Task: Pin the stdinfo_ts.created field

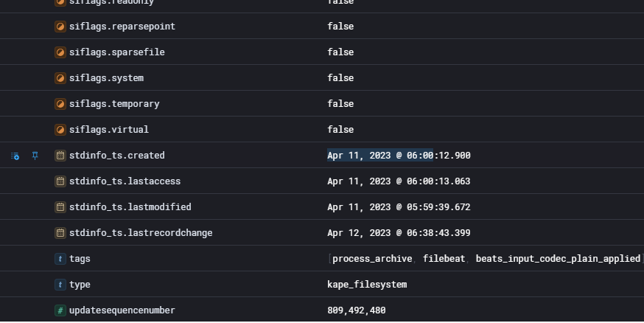Action: (35, 156)
